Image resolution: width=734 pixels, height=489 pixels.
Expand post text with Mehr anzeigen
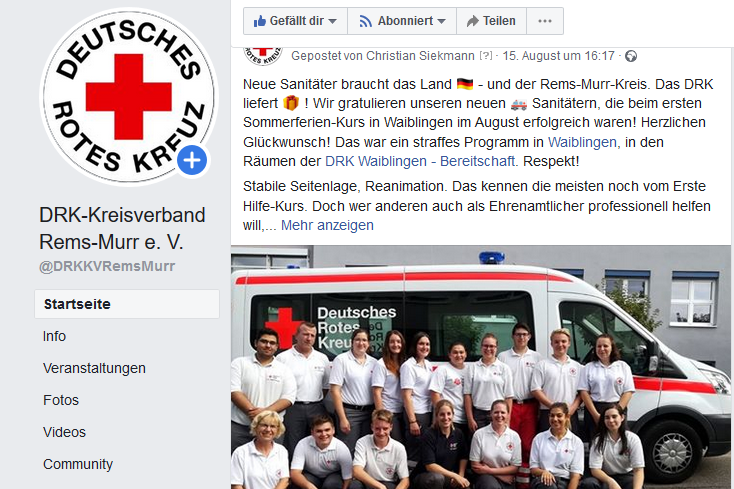pos(327,226)
